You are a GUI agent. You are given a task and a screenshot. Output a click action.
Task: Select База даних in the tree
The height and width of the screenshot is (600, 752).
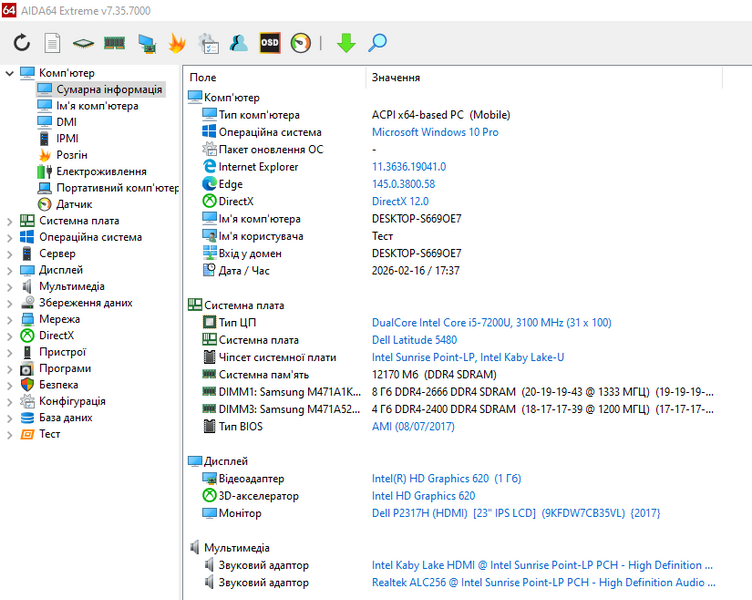tap(57, 417)
